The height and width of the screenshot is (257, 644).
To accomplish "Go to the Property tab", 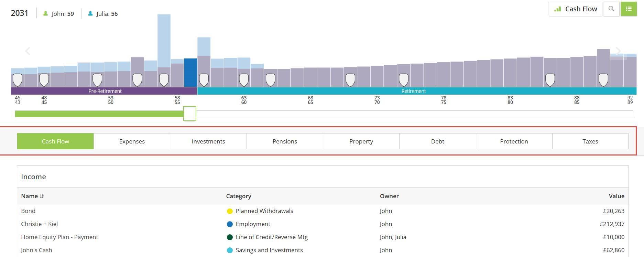I will point(361,141).
